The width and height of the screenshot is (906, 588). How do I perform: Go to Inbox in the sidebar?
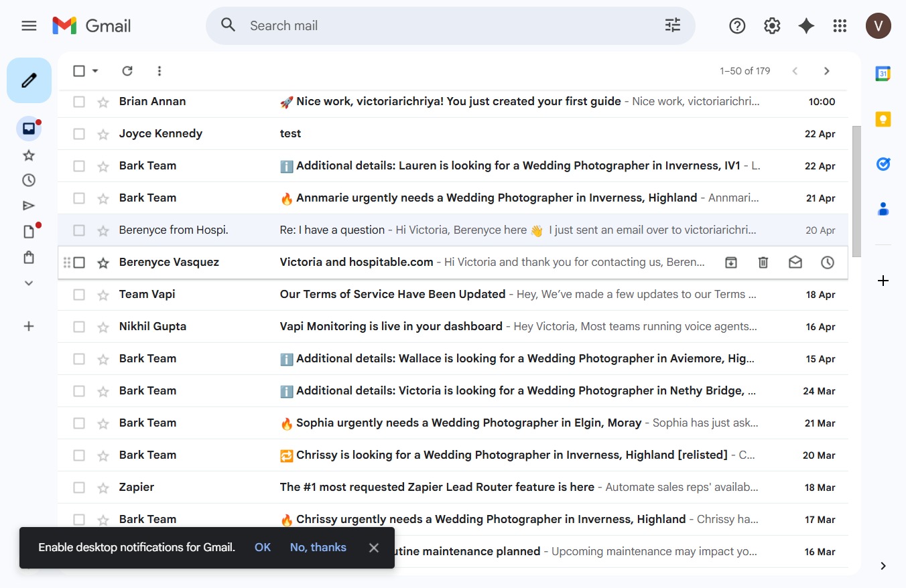[29, 129]
